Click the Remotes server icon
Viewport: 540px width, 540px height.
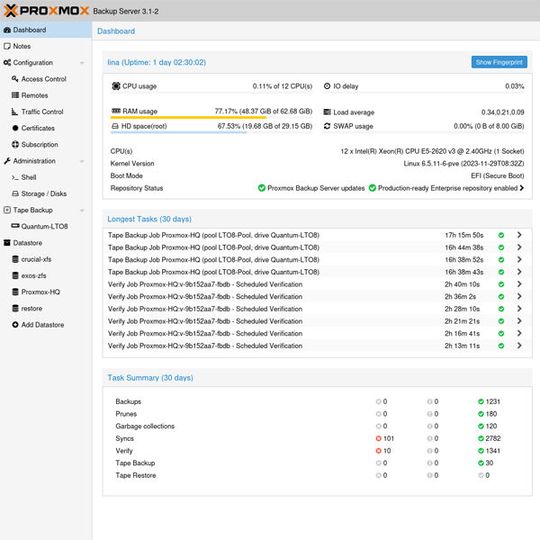tap(15, 95)
